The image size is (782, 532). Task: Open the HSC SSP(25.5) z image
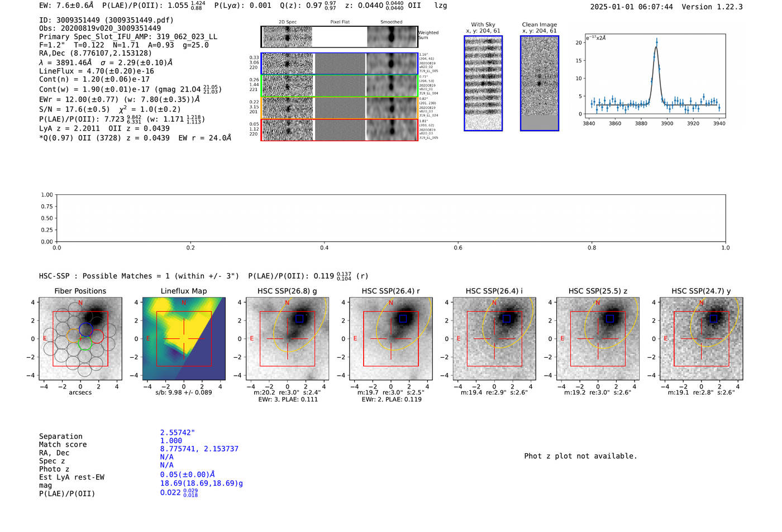(x=598, y=339)
